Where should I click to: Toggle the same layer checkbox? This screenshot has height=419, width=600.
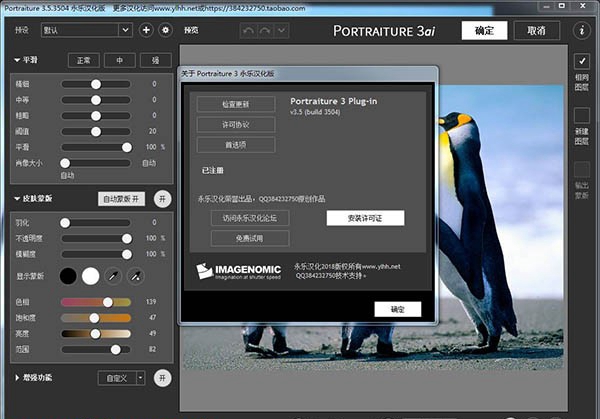582,61
